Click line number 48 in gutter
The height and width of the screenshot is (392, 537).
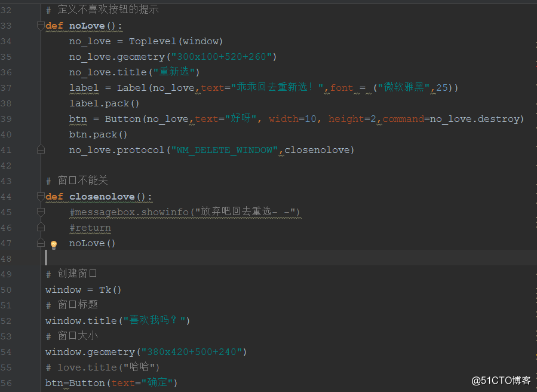click(6, 259)
